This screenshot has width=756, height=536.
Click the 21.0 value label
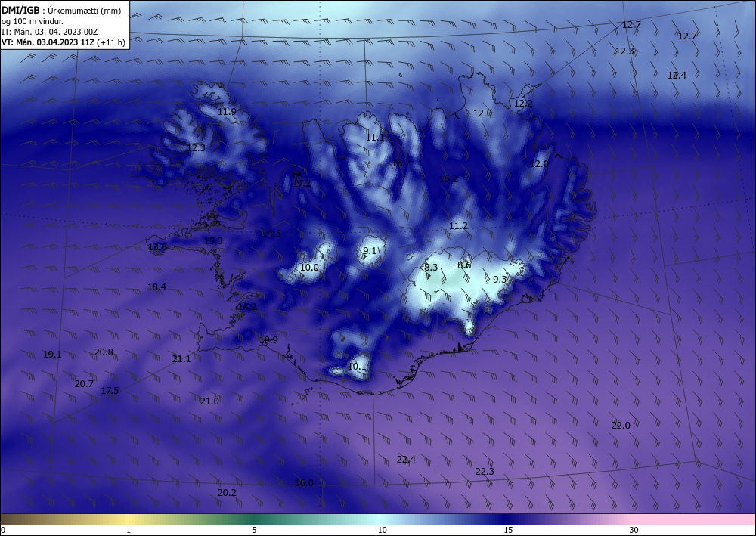pos(209,401)
